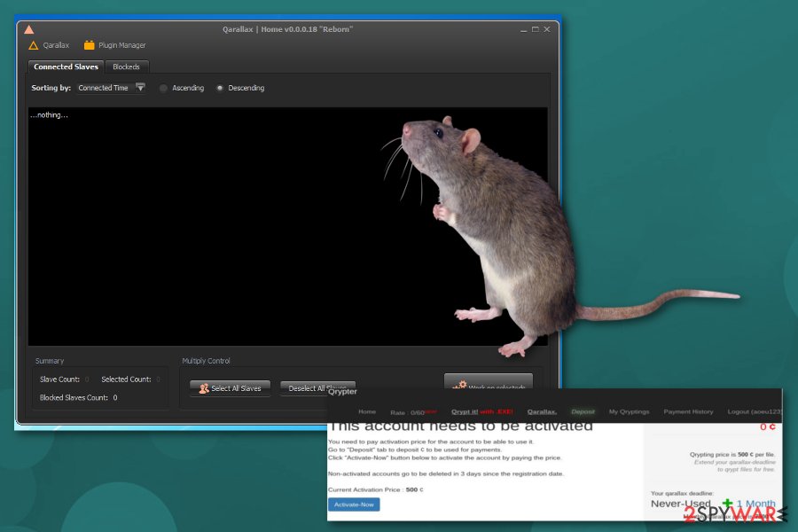Viewport: 798px width, 532px height.
Task: Open My Qryptings in Qrypter navbar
Action: coord(629,411)
